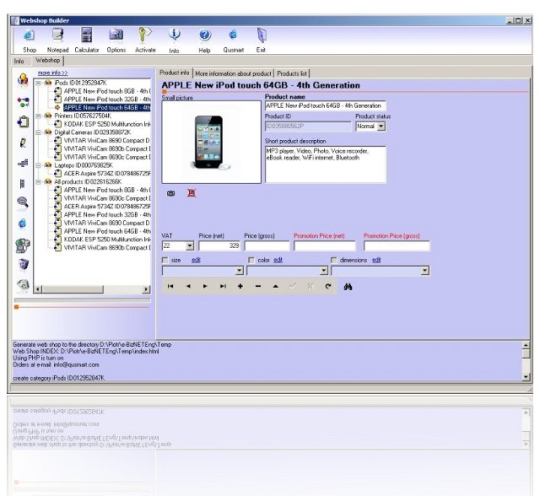
Task: Open the Product status dropdown
Action: tap(381, 126)
